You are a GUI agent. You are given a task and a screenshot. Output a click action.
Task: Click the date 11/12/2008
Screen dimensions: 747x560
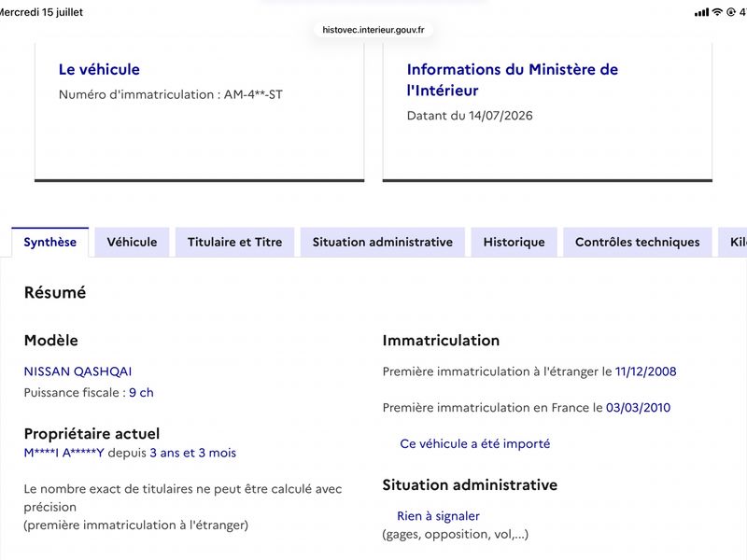pyautogui.click(x=645, y=371)
